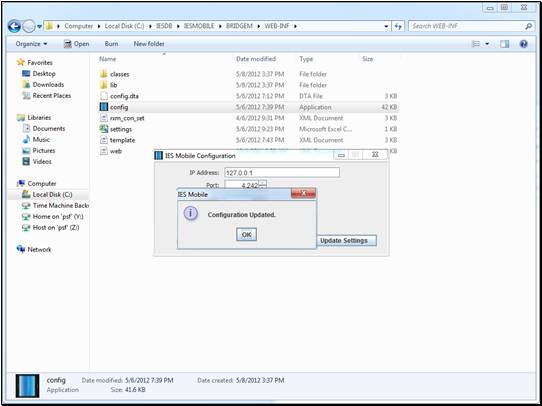
Task: Open the Organize menu
Action: click(32, 44)
